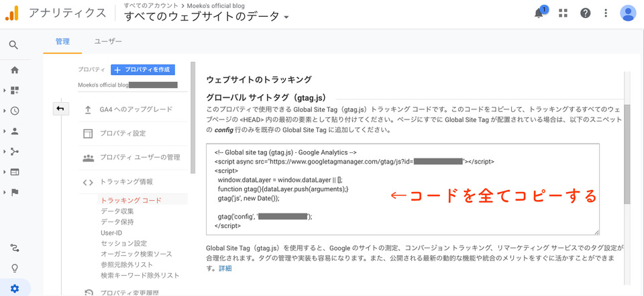Open the three-dot more options menu
Image resolution: width=644 pixels, height=296 pixels.
pyautogui.click(x=606, y=13)
